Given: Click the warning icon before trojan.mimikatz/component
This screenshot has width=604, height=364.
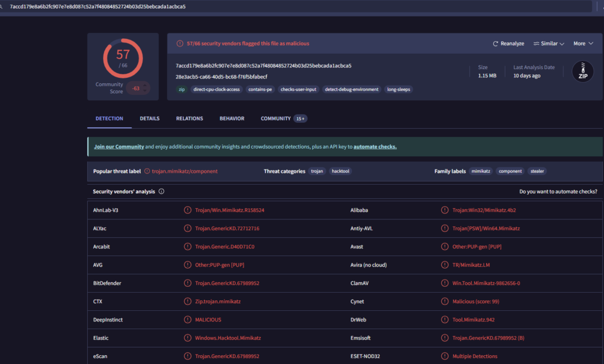Looking at the screenshot, I should click(147, 171).
